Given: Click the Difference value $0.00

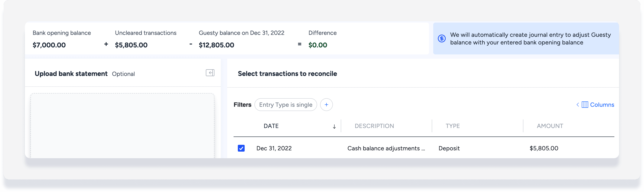Looking at the screenshot, I should pos(318,45).
